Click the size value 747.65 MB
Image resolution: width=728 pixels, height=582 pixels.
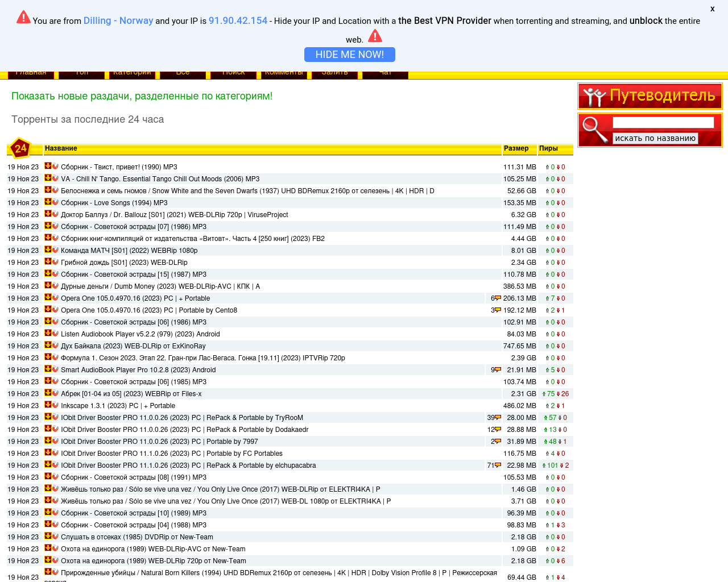click(x=520, y=346)
